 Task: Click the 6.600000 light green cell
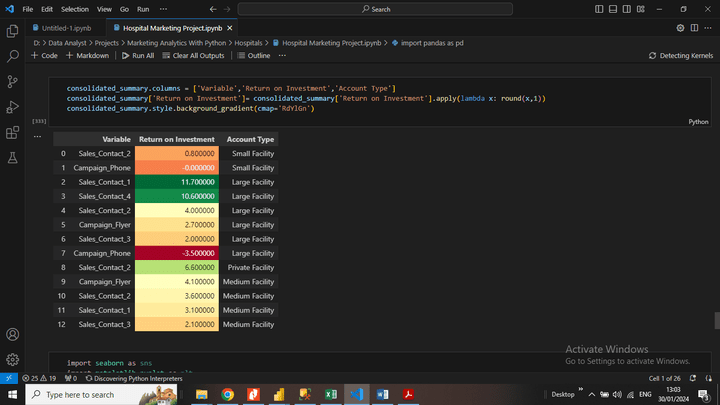[177, 267]
